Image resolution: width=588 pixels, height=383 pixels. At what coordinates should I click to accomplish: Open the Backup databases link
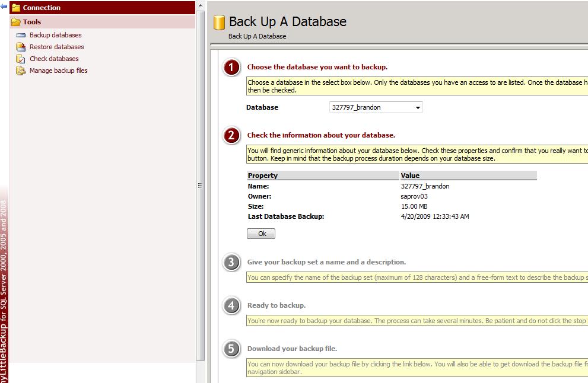pos(56,35)
